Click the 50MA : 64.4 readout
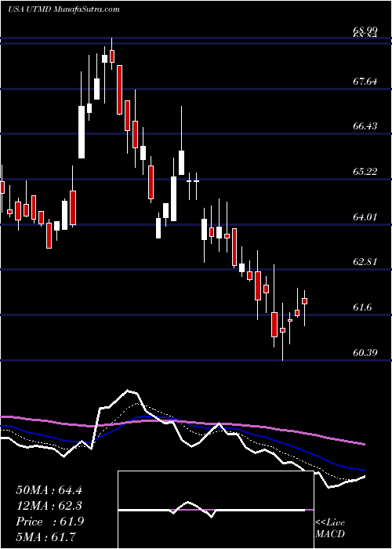 tap(49, 490)
